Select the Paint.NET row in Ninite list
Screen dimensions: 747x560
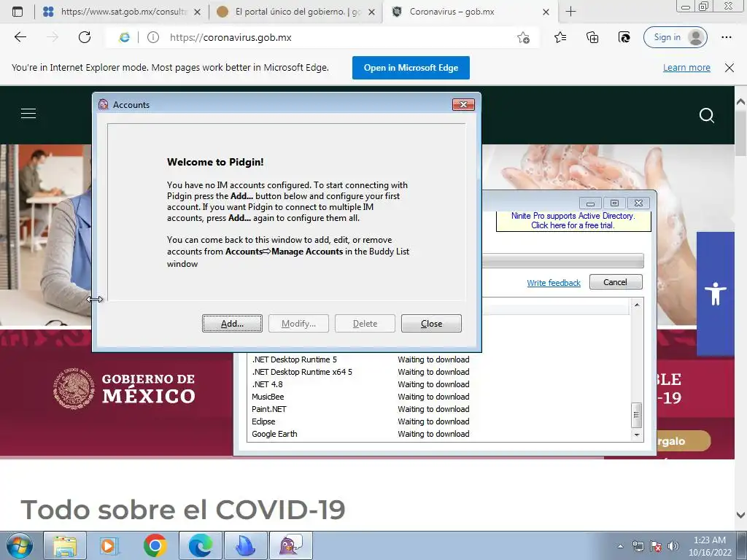point(439,409)
